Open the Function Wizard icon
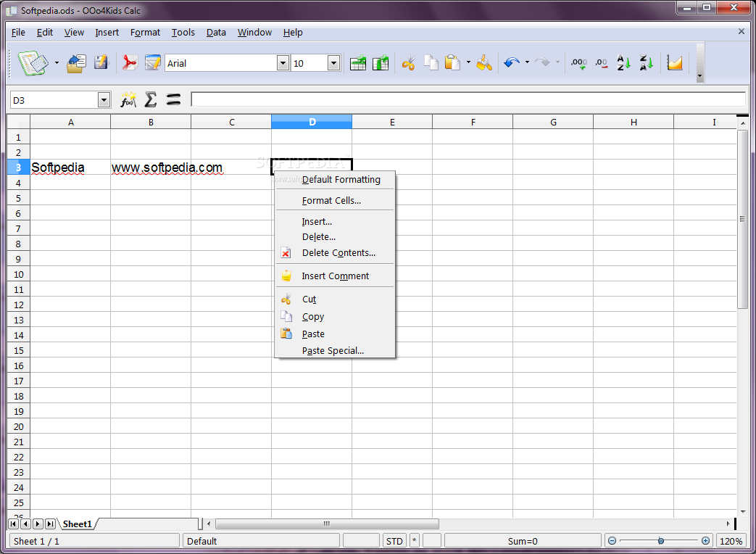The image size is (756, 554). (128, 100)
